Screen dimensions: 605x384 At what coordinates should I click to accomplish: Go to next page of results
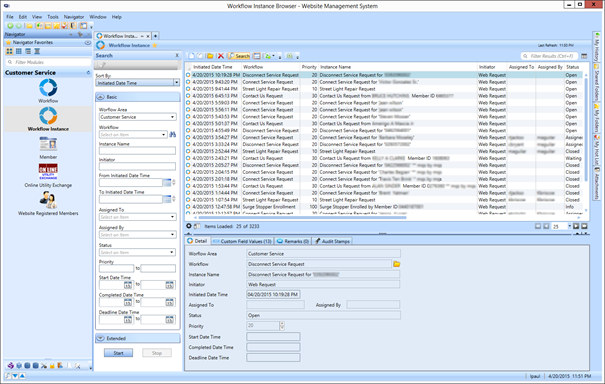point(576,226)
